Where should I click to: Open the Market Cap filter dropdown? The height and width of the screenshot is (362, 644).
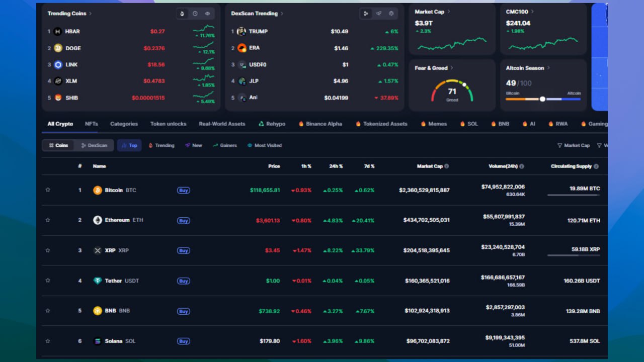point(574,145)
